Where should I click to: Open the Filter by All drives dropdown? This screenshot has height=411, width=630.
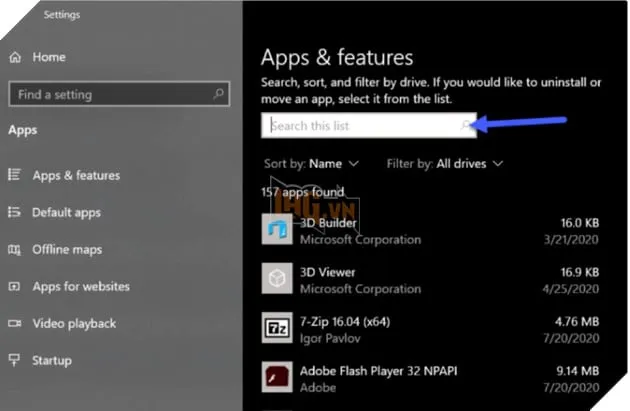pyautogui.click(x=445, y=163)
